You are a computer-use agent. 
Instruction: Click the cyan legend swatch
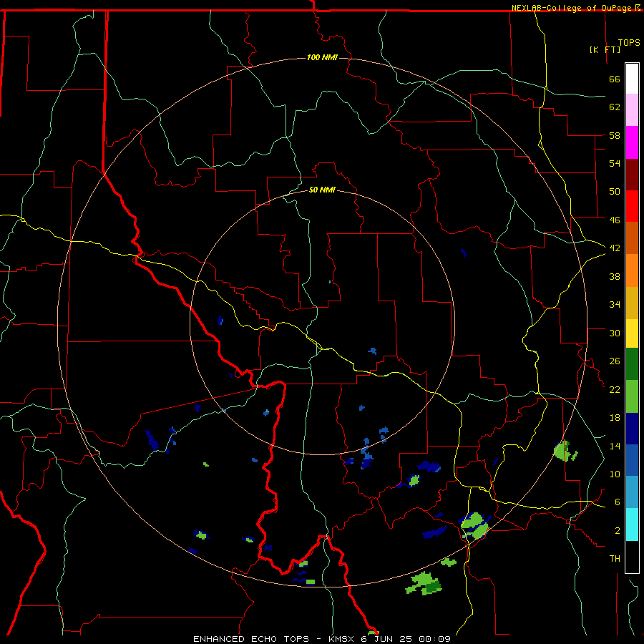coord(632,525)
